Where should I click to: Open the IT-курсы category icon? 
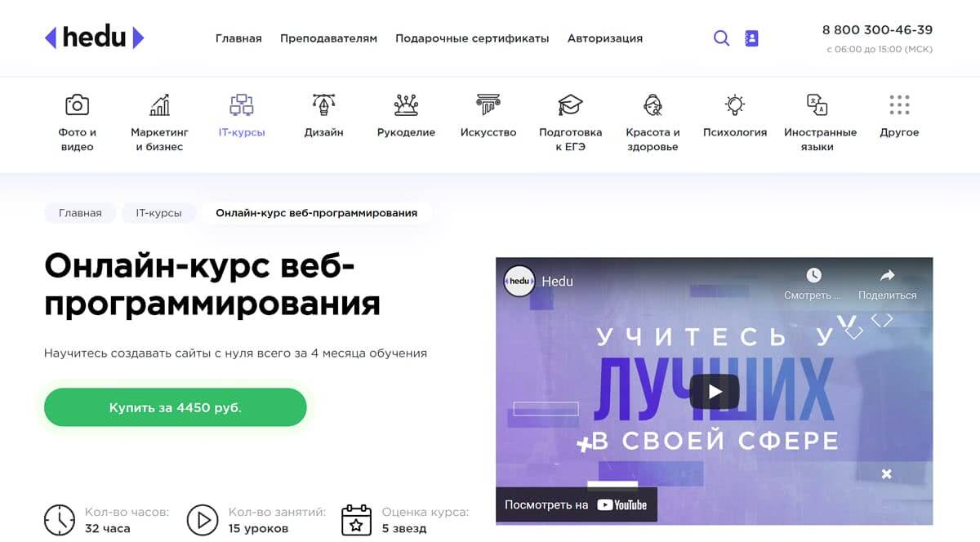tap(242, 104)
